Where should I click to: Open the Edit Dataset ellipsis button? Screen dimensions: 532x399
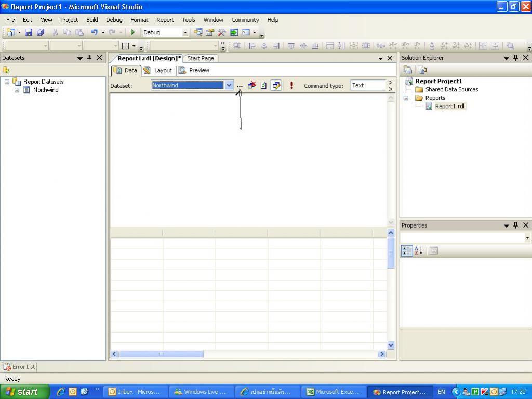[x=240, y=86]
